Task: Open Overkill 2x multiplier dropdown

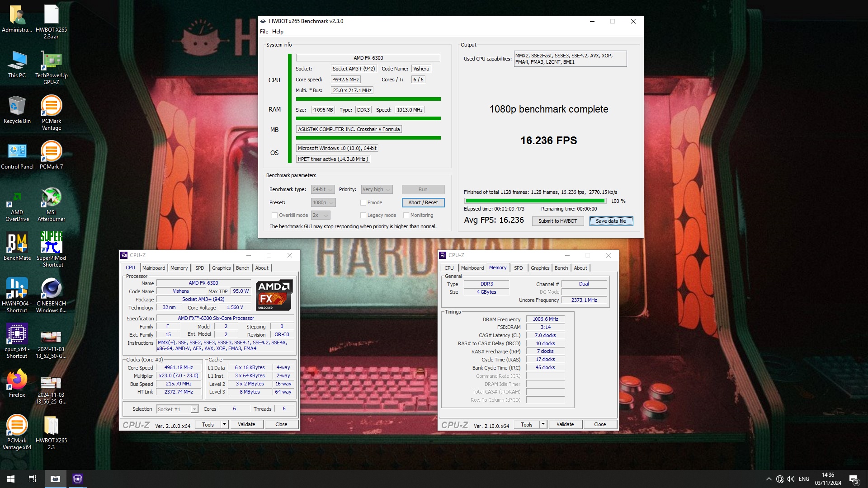Action: tap(321, 215)
